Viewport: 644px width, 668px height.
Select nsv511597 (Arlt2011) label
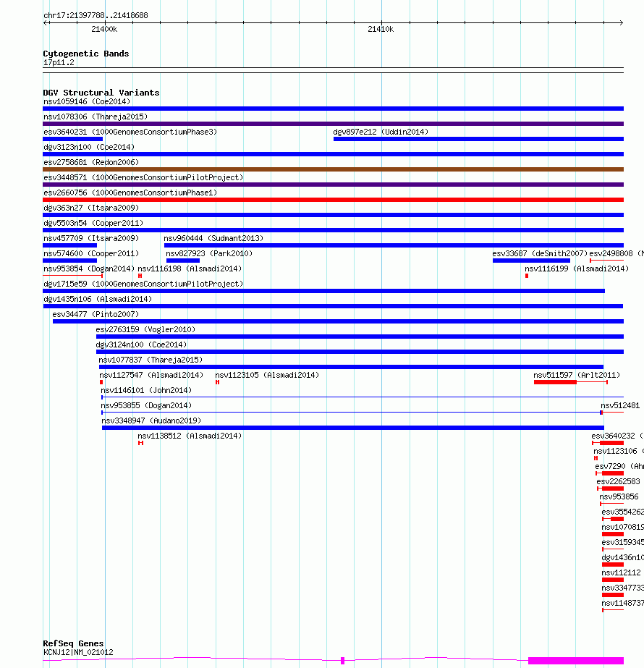click(x=577, y=376)
